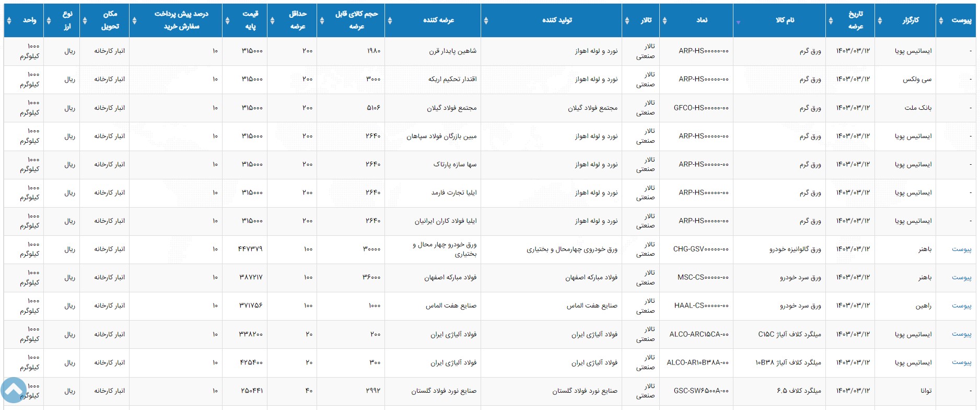This screenshot has height=410, width=980.
Task: Select product میلگرد کلاف آلیاژ ۱۰B۳۸
Action: point(788,362)
